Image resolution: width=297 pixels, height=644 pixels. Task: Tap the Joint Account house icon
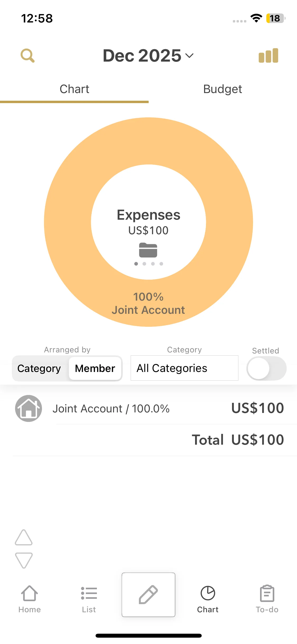[x=29, y=408]
